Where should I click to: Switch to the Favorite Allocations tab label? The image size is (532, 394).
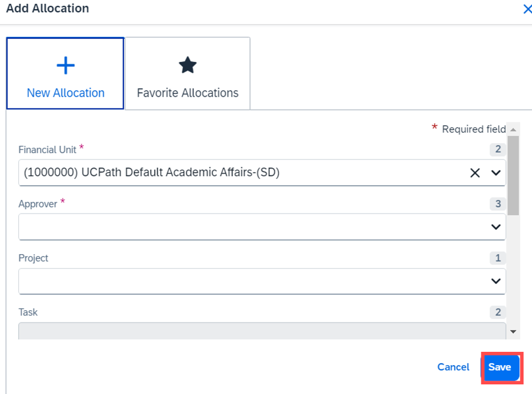[187, 93]
